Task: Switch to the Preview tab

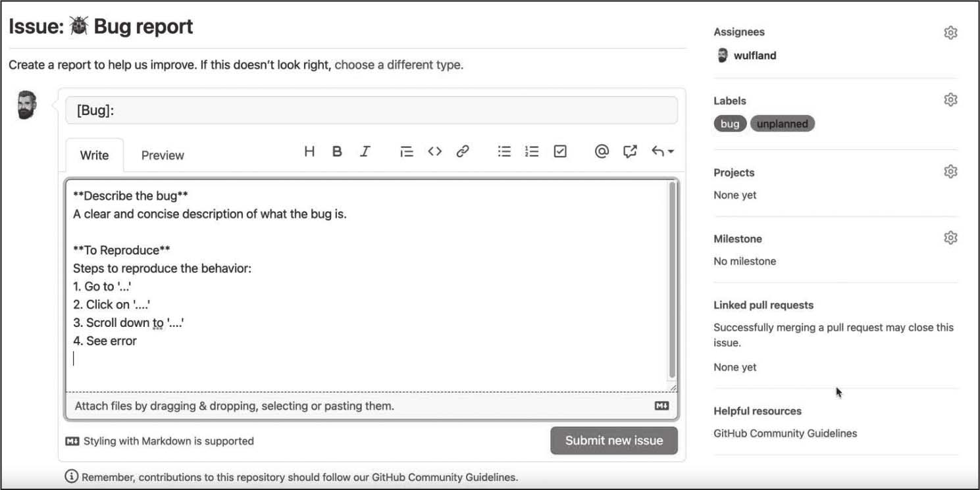Action: [163, 155]
